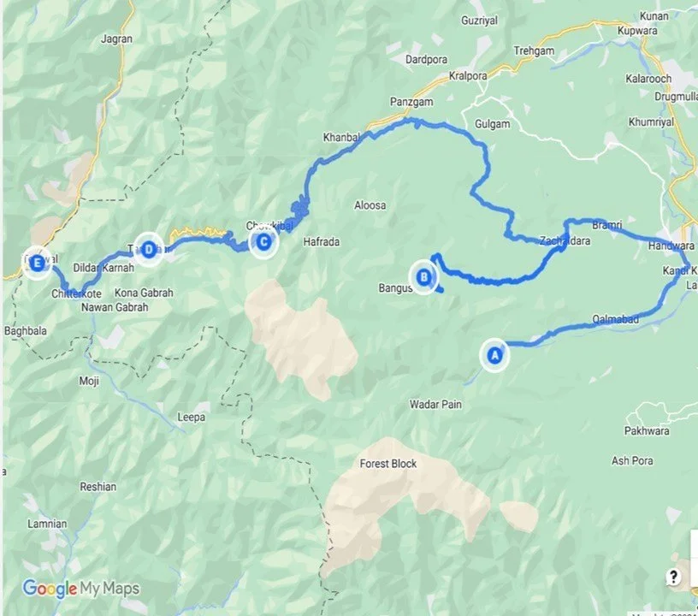
Task: Open the help question mark icon
Action: tap(673, 577)
